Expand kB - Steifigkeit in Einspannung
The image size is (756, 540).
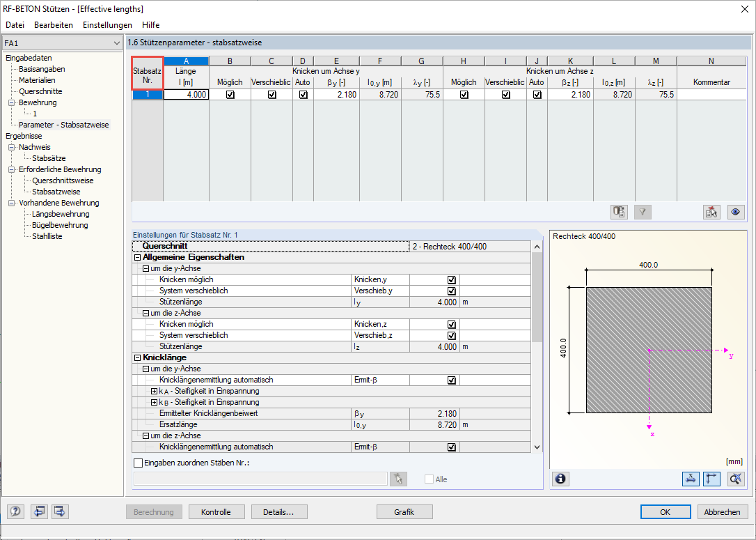[x=154, y=403]
